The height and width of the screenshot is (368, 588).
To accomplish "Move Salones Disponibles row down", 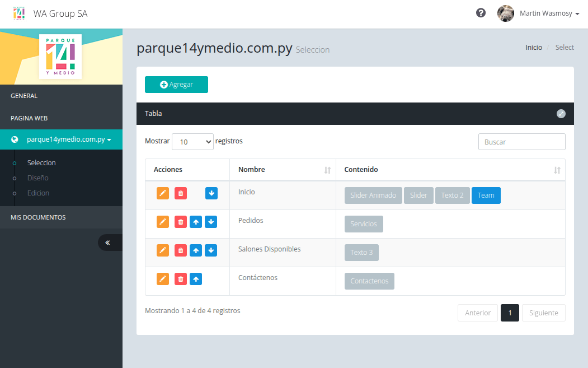I will (211, 250).
